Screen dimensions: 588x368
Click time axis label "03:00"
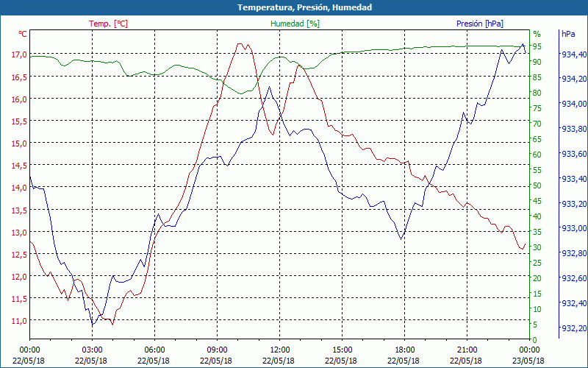93,351
